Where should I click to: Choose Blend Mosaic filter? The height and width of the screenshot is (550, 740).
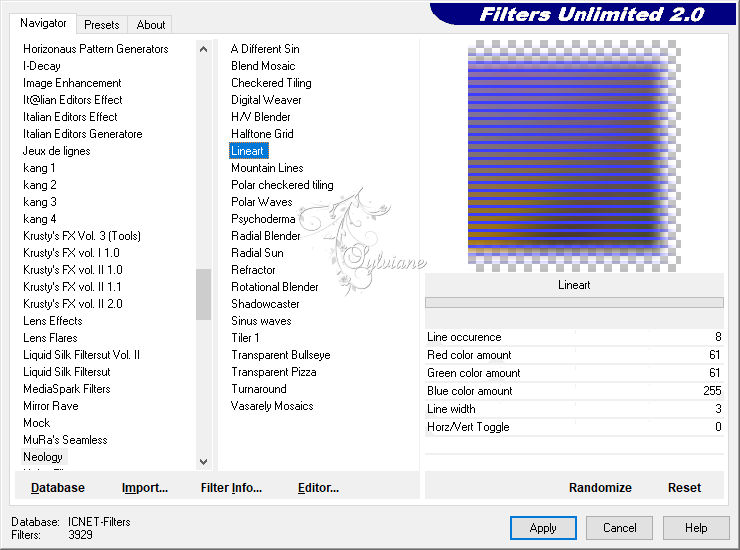pyautogui.click(x=263, y=66)
